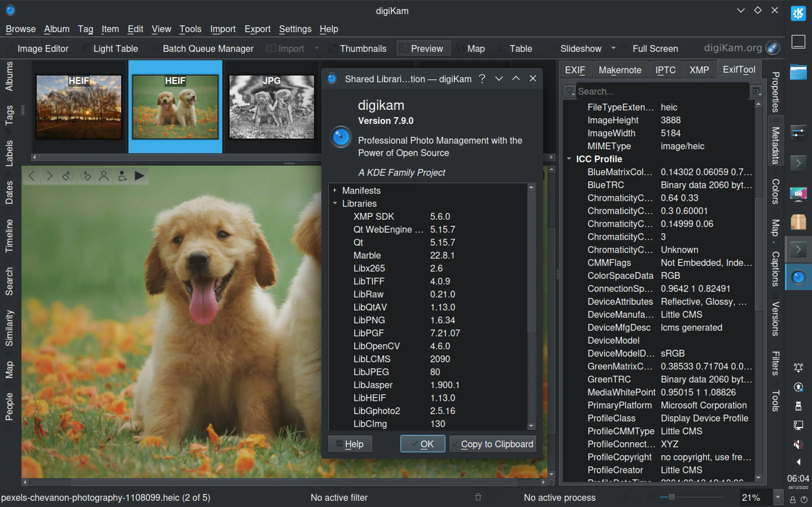Collapse the ICC Profile section

[x=570, y=159]
